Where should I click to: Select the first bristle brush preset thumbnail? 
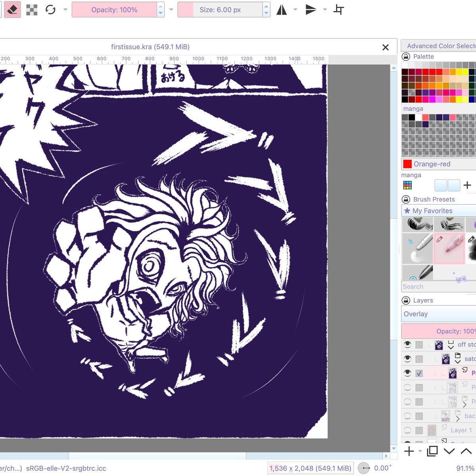[417, 225]
